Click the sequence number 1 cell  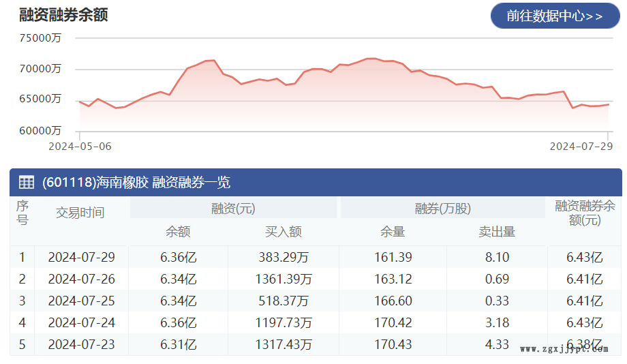point(22,257)
